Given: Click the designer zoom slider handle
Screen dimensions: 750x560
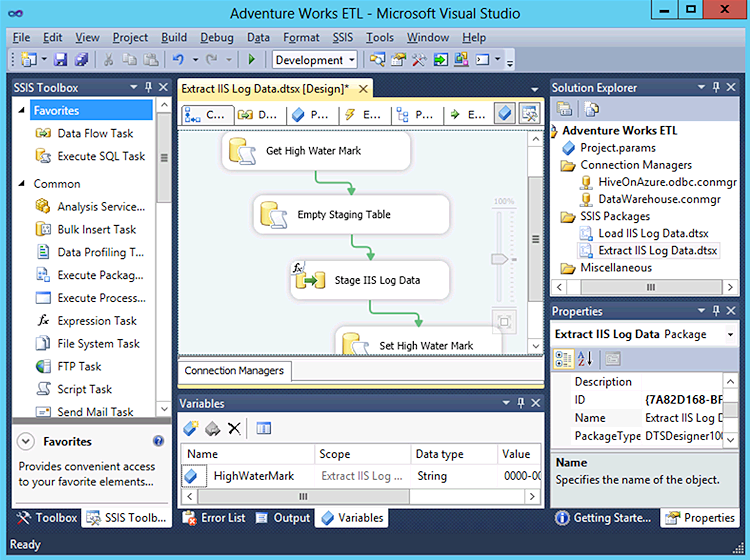Looking at the screenshot, I should (x=499, y=259).
